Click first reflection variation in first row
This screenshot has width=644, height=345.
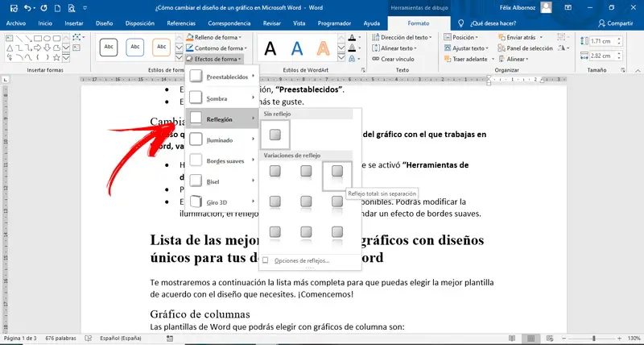point(275,173)
